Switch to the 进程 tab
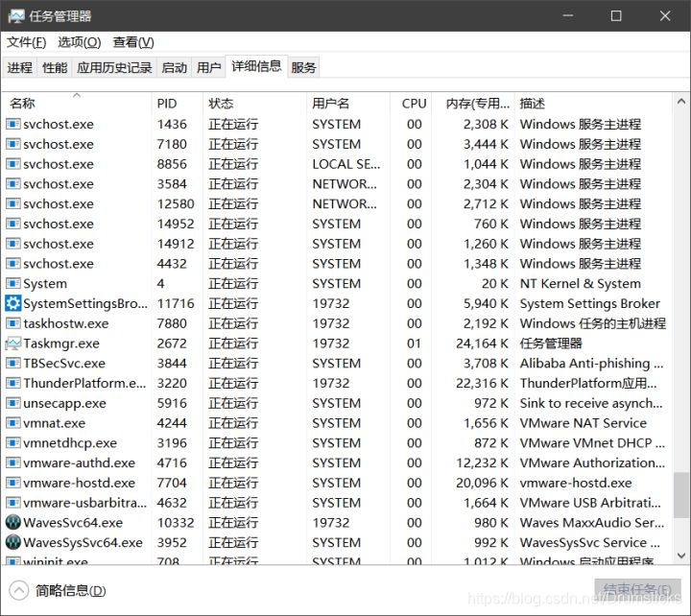The image size is (691, 616). tap(19, 67)
